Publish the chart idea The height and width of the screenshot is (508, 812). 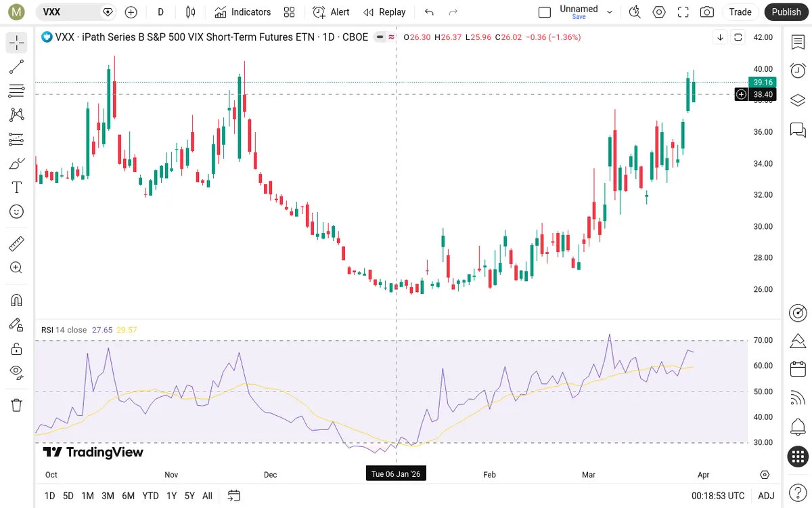click(x=786, y=12)
